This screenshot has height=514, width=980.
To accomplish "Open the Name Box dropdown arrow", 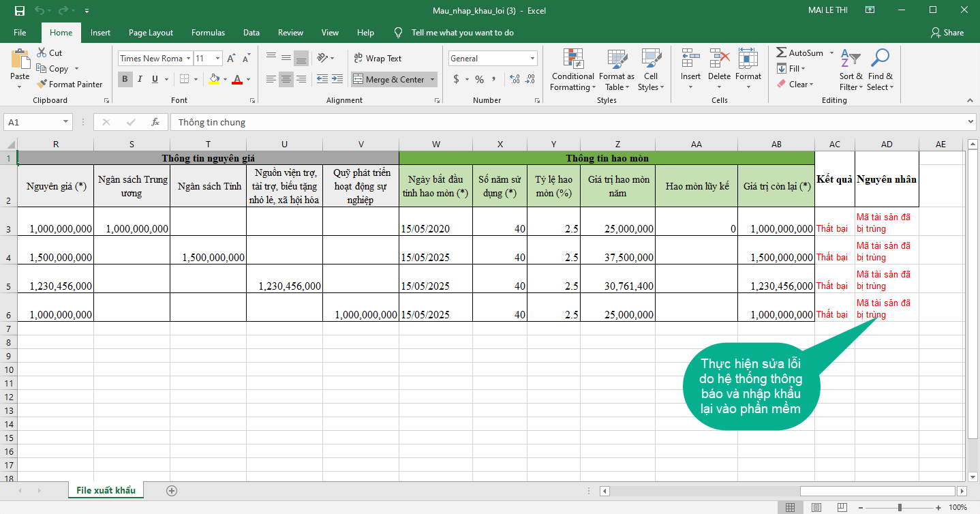I will click(66, 122).
